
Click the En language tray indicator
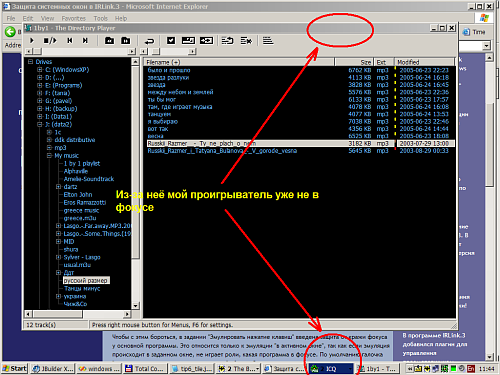[x=471, y=369]
